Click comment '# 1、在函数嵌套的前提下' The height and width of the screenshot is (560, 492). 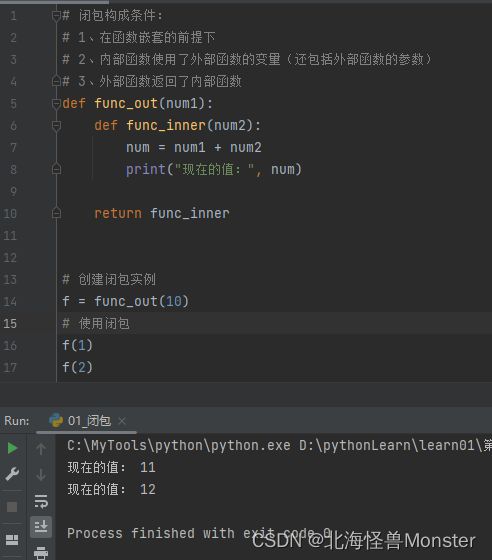click(139, 38)
